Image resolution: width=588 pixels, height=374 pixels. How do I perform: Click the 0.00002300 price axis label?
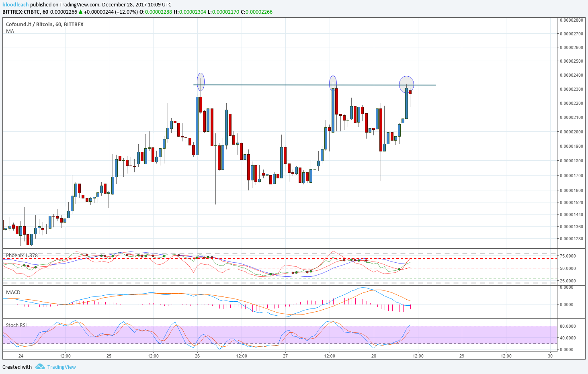572,89
